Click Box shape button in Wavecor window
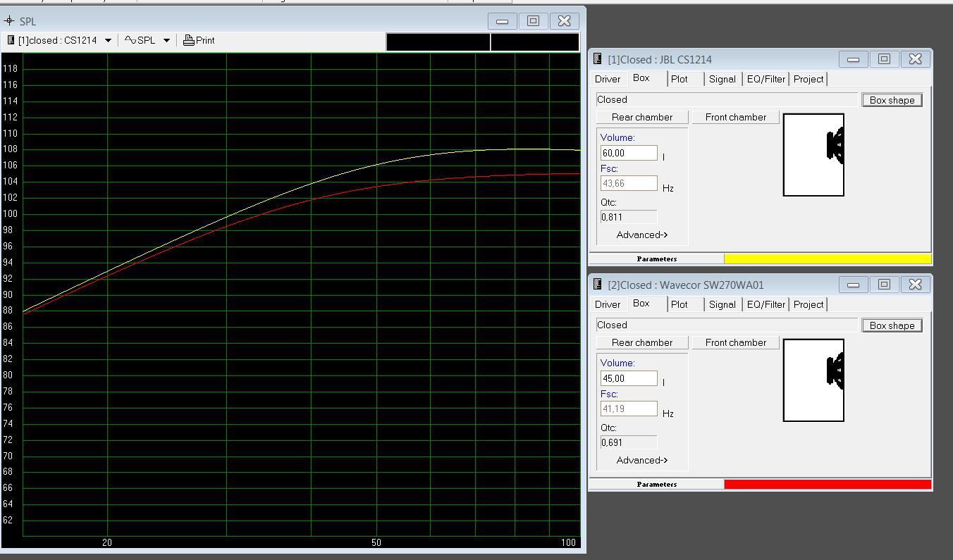The width and height of the screenshot is (953, 560). [x=892, y=325]
